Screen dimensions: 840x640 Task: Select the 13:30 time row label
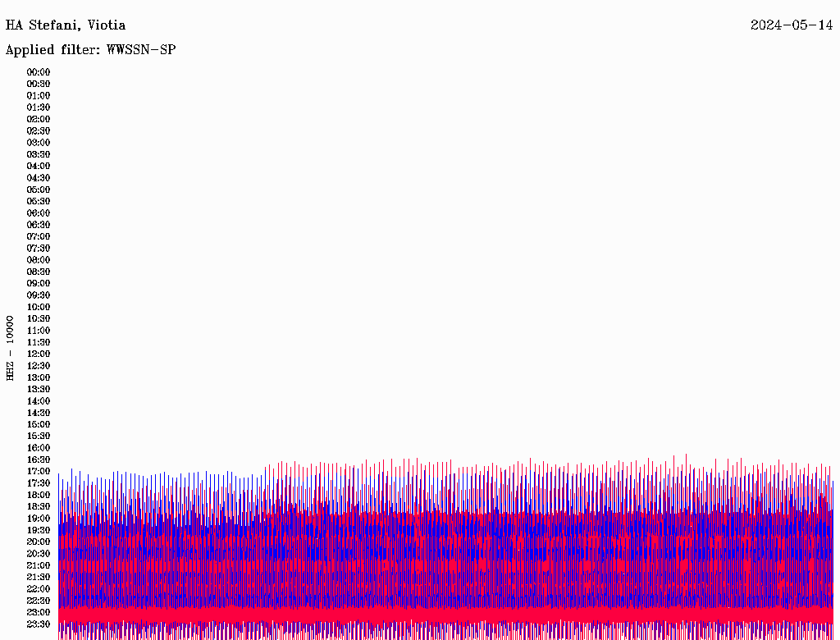coord(39,389)
